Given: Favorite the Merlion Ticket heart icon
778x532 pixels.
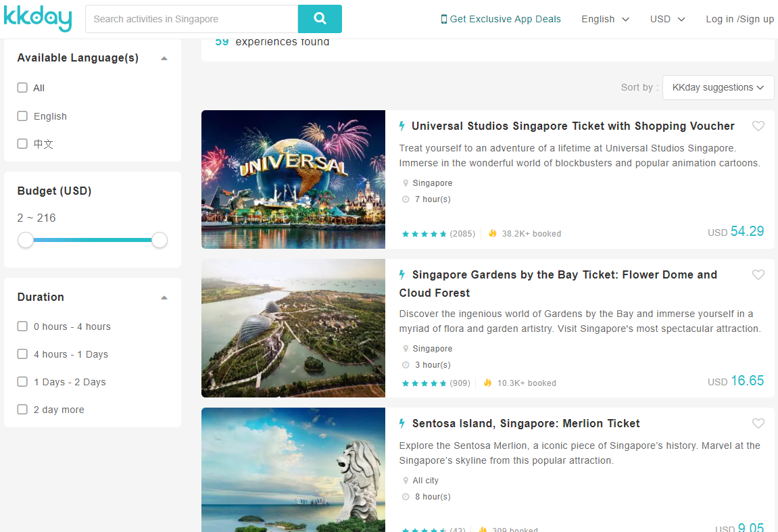Looking at the screenshot, I should coord(758,423).
